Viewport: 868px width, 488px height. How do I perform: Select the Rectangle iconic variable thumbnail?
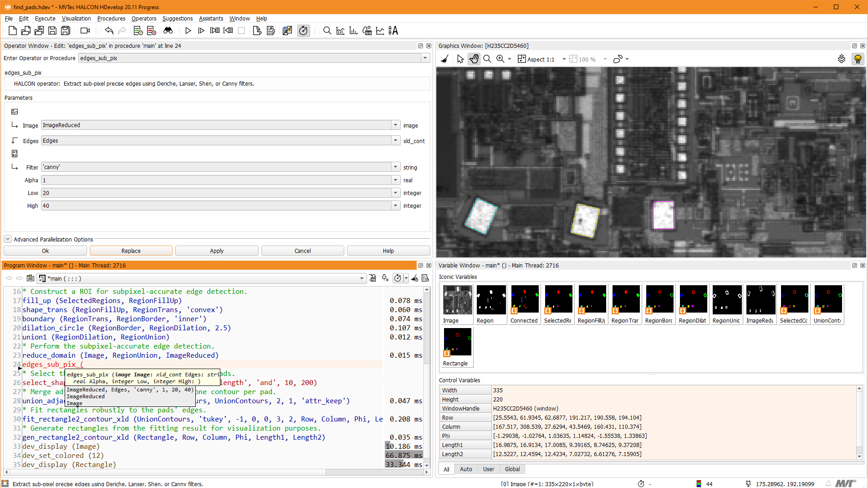coord(457,347)
